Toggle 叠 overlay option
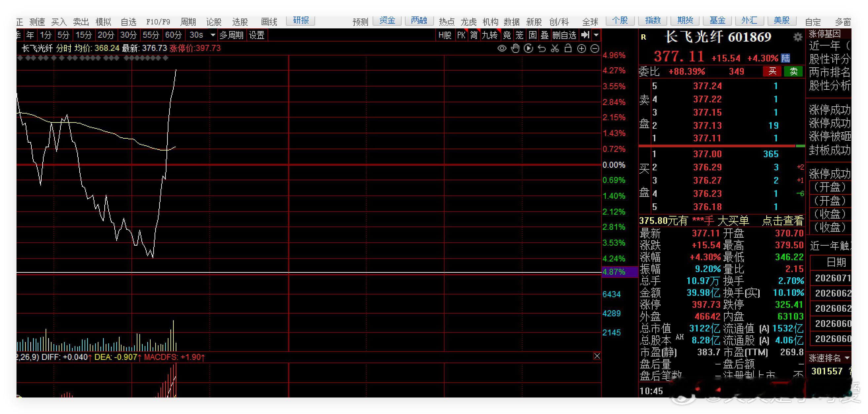Screen dimensions: 868x414 point(545,35)
